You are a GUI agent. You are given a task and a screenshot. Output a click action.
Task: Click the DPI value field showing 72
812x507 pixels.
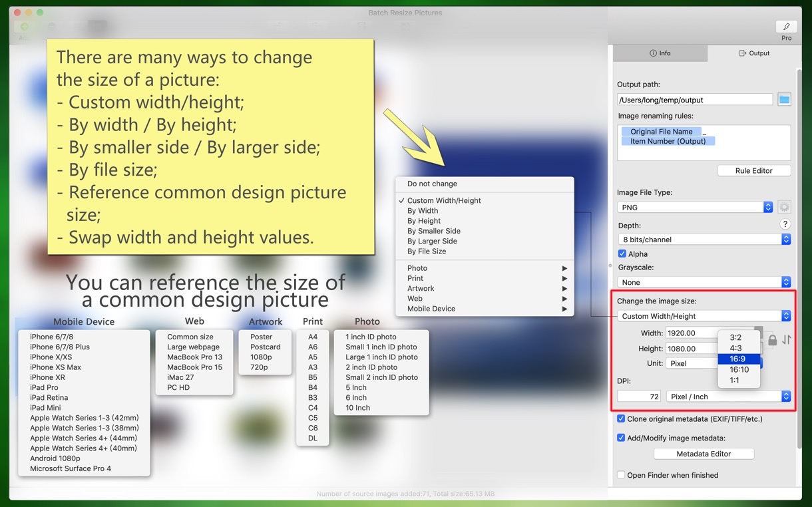639,397
